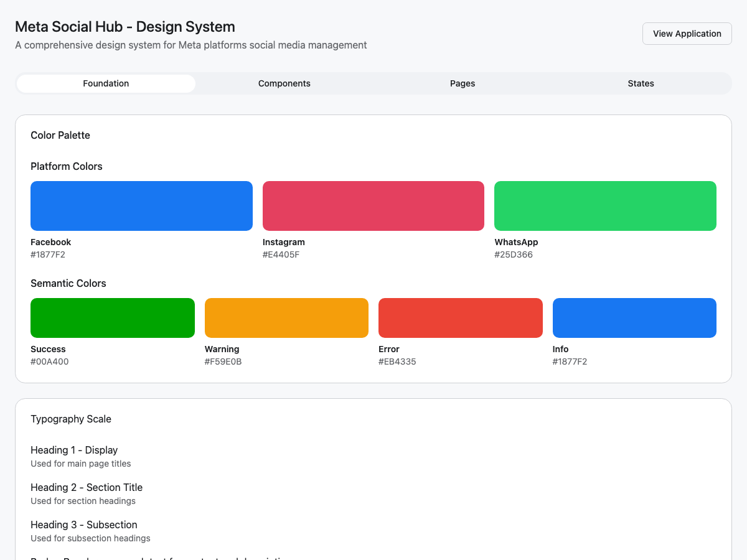747x560 pixels.
Task: Click the WhatsApp color label
Action: [x=516, y=242]
